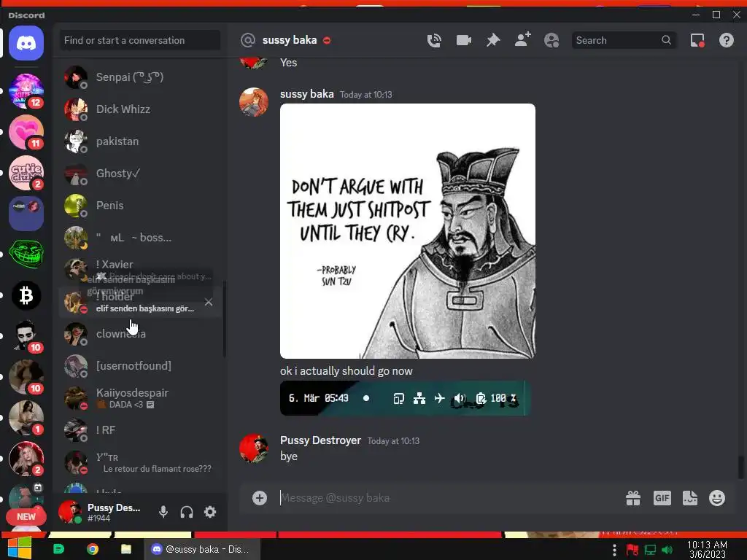Screen dimensions: 747x560
Task: Open the GIF picker
Action: (662, 498)
